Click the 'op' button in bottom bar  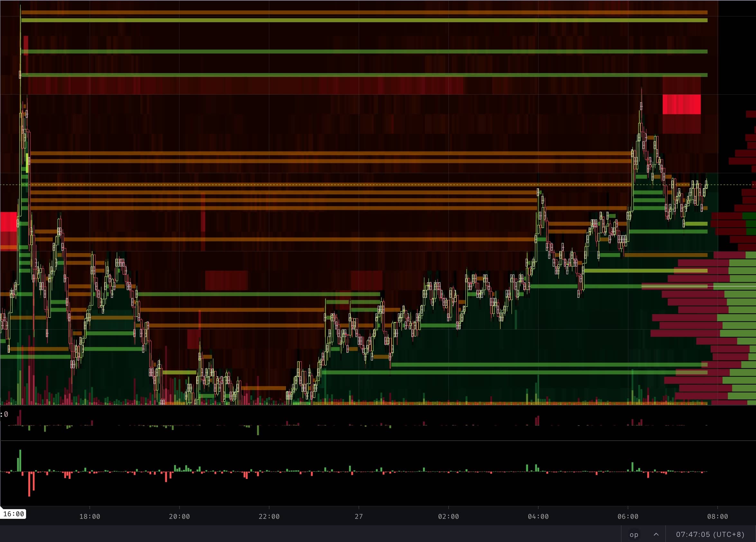point(634,534)
